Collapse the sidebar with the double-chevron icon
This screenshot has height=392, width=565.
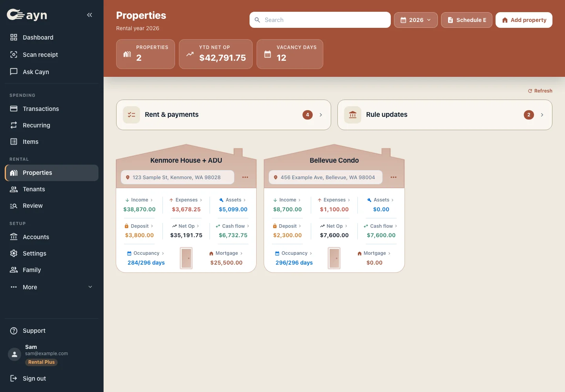click(x=89, y=15)
